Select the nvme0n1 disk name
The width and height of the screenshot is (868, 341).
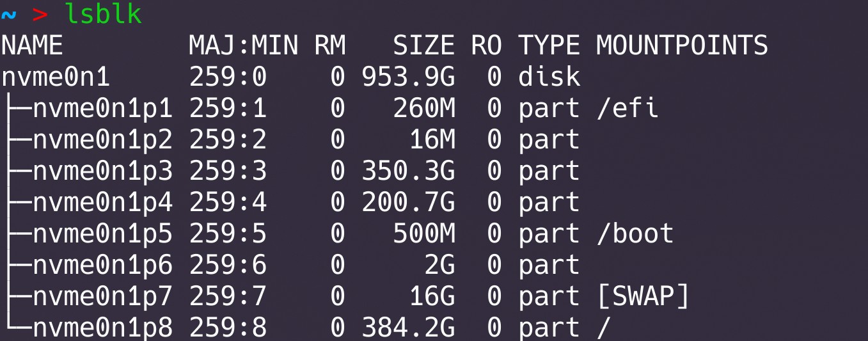coord(56,77)
